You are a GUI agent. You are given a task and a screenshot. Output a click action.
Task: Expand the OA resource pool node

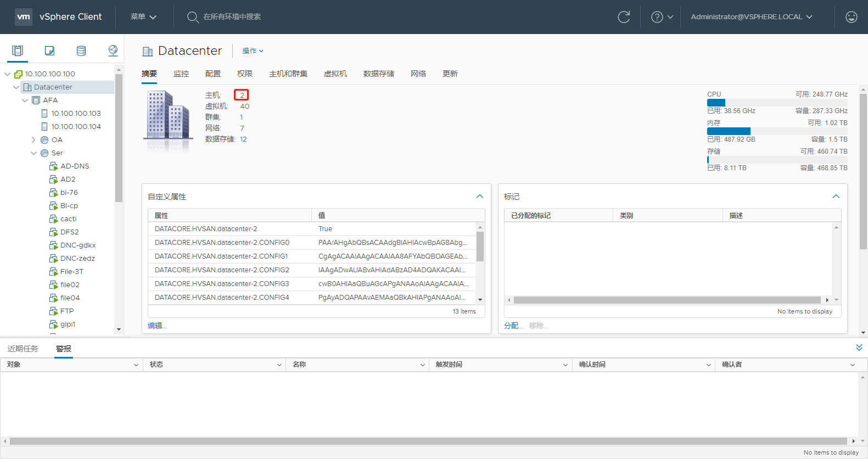(x=33, y=140)
